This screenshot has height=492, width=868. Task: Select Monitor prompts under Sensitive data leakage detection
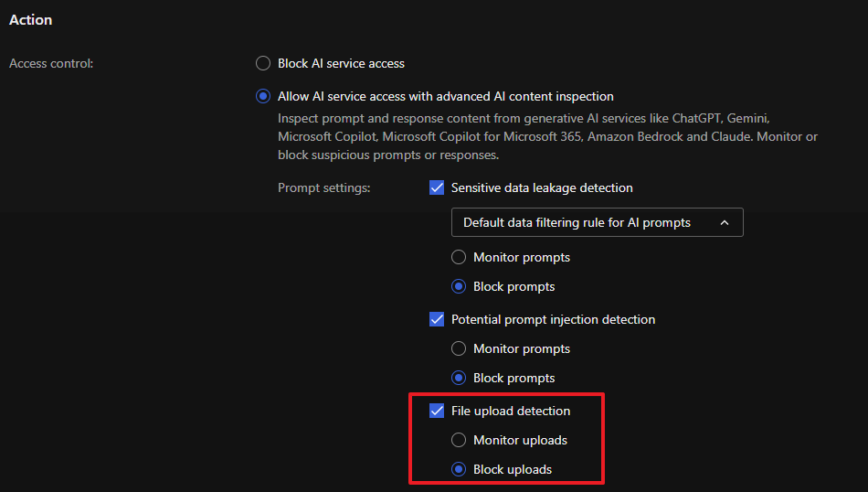pyautogui.click(x=460, y=257)
